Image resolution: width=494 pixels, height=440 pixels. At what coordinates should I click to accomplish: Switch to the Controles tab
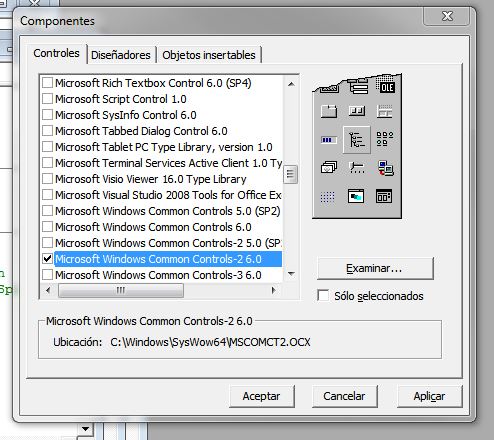[57, 53]
